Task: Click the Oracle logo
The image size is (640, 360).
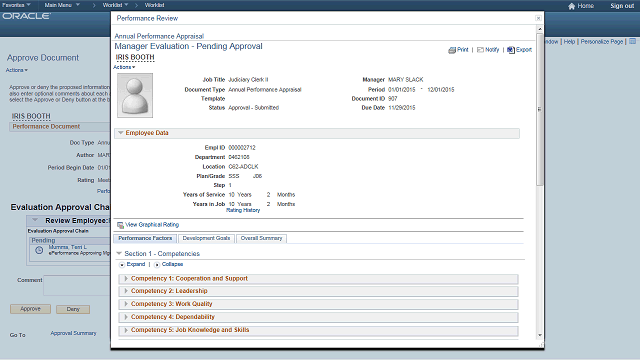Action: pos(27,16)
